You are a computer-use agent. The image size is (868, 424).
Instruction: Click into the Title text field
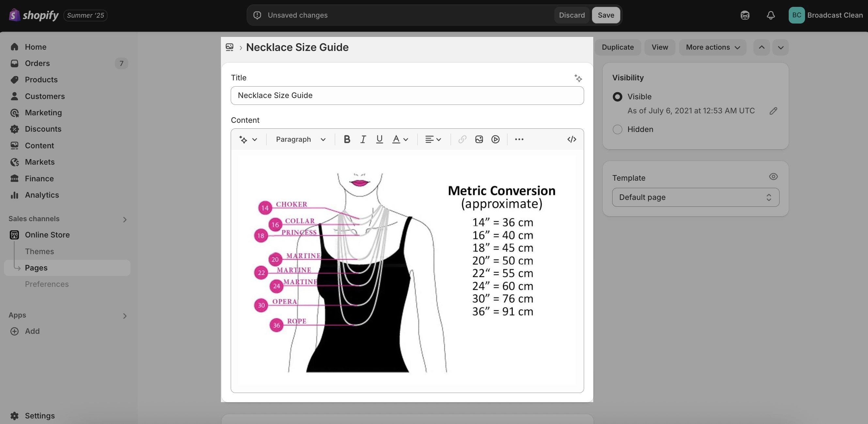(x=407, y=95)
